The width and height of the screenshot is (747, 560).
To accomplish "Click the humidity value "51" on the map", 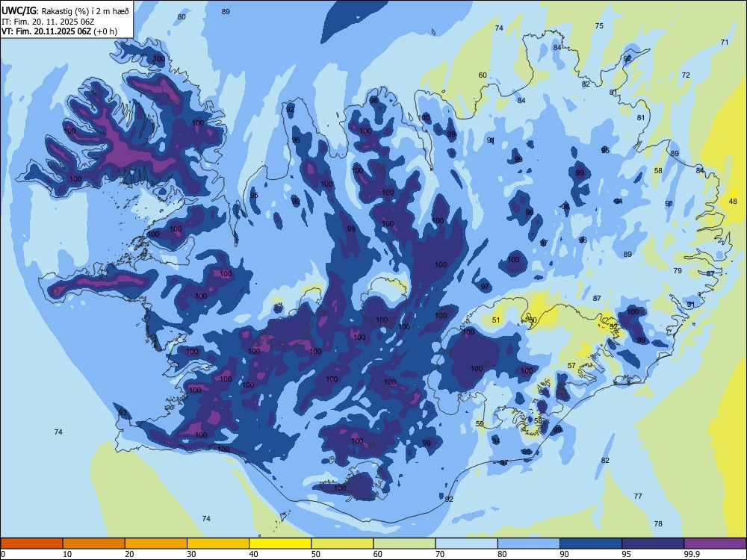I will [x=496, y=320].
